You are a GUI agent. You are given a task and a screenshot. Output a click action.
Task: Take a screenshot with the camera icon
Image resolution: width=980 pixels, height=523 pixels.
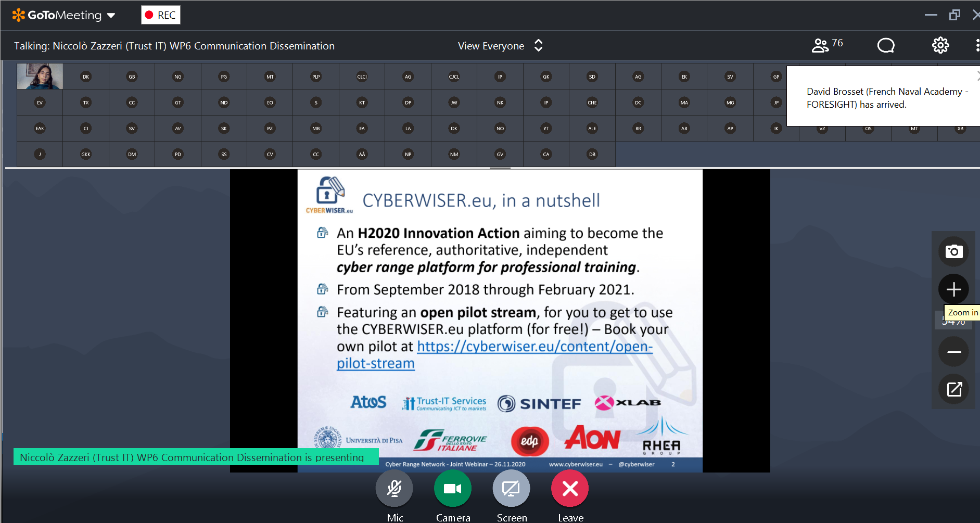point(953,252)
